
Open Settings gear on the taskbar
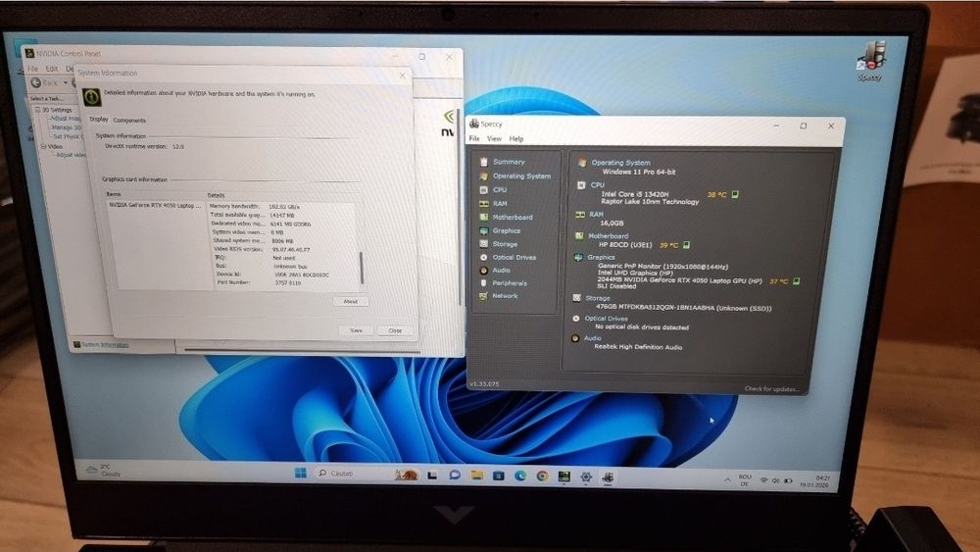point(586,477)
